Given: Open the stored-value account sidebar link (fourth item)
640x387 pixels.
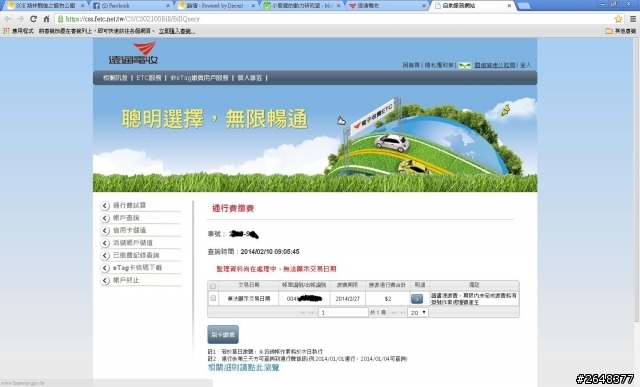Looking at the screenshot, I should click(133, 243).
